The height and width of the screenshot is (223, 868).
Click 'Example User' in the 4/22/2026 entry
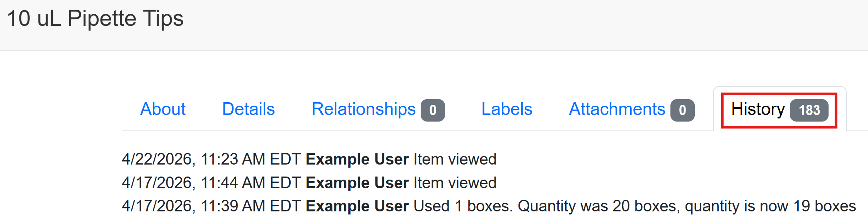pos(357,159)
